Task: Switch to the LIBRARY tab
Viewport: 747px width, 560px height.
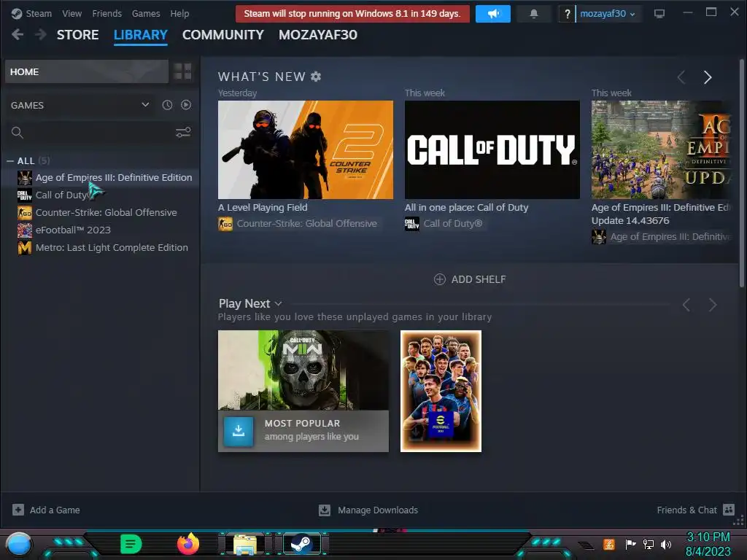Action: 141,35
